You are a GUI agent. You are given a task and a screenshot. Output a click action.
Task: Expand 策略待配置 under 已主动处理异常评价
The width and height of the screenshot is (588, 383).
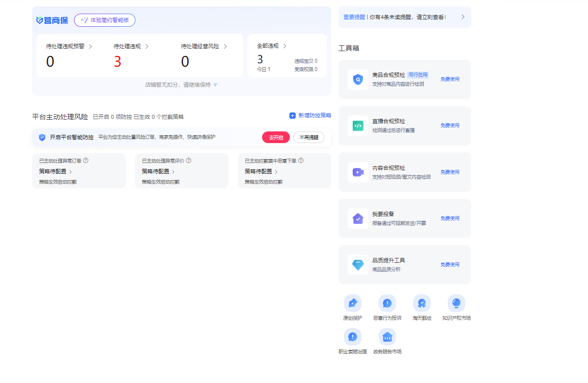[173, 172]
